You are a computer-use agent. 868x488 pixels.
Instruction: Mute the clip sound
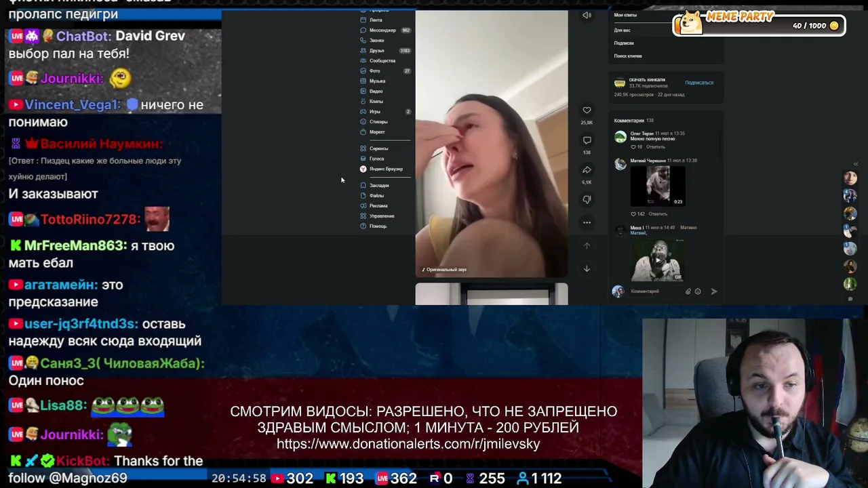[587, 15]
